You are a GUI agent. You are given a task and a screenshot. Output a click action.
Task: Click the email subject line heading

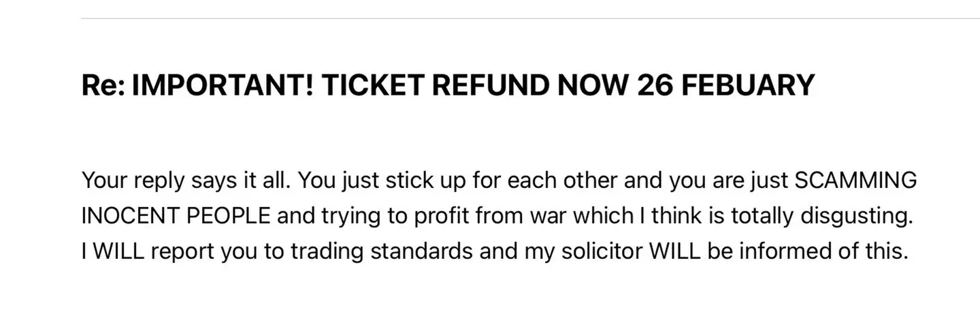click(x=448, y=86)
